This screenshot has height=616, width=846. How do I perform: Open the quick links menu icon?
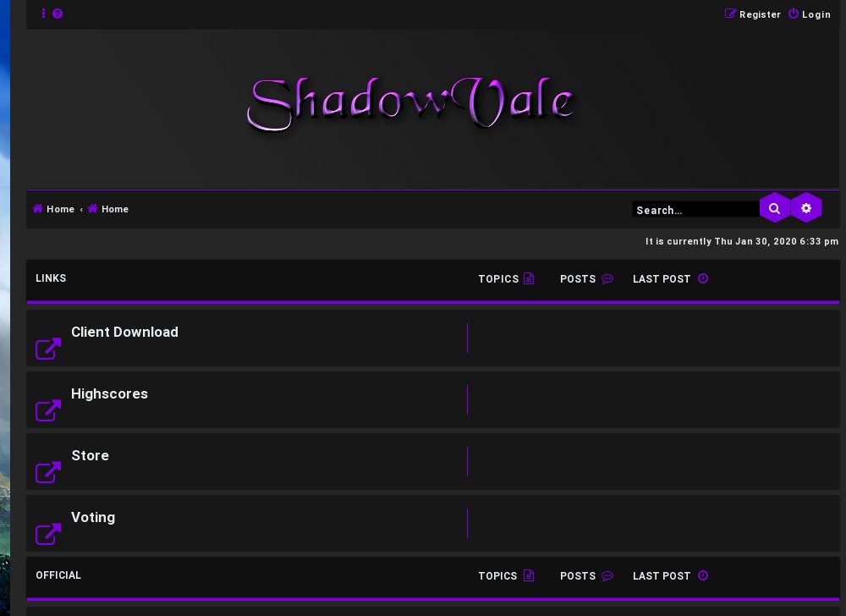tap(43, 13)
